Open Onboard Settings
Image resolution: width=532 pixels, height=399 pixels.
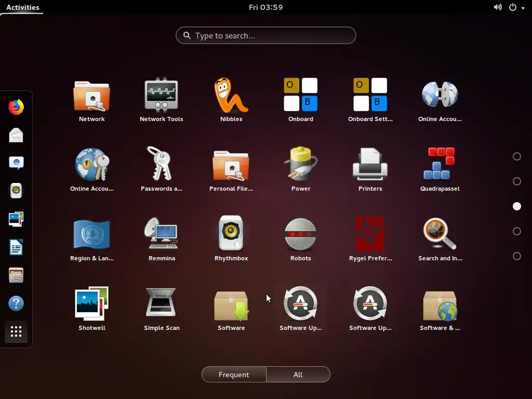coord(370,100)
